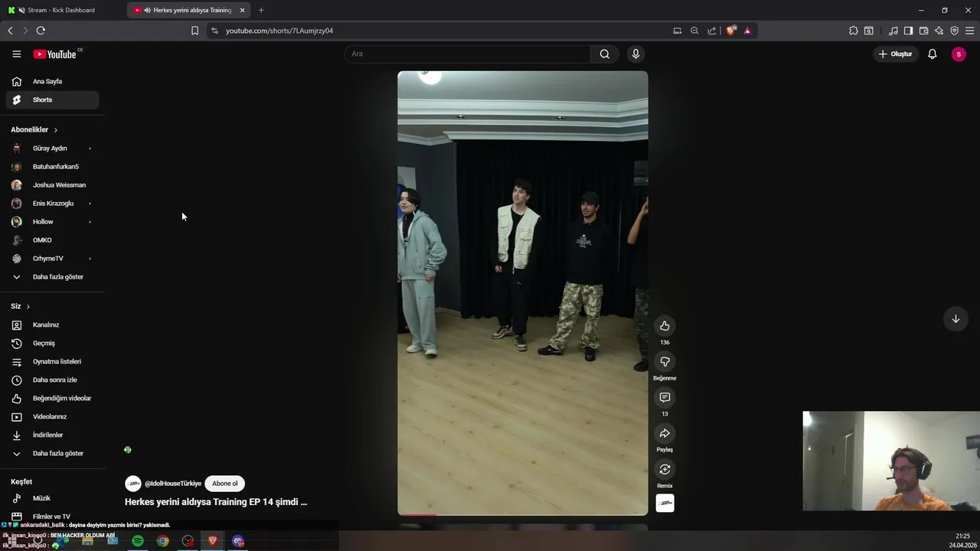The width and height of the screenshot is (980, 551).
Task: Open Leo AI sparkle icon
Action: tap(939, 31)
